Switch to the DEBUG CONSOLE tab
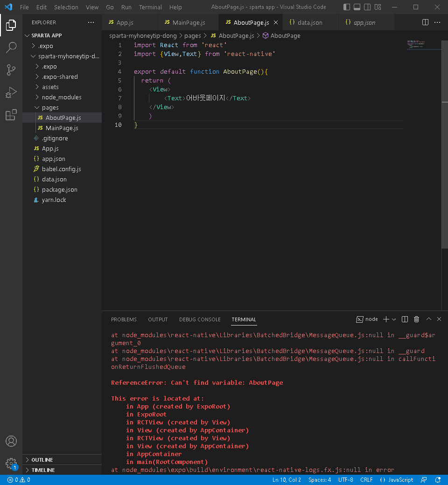 point(200,319)
